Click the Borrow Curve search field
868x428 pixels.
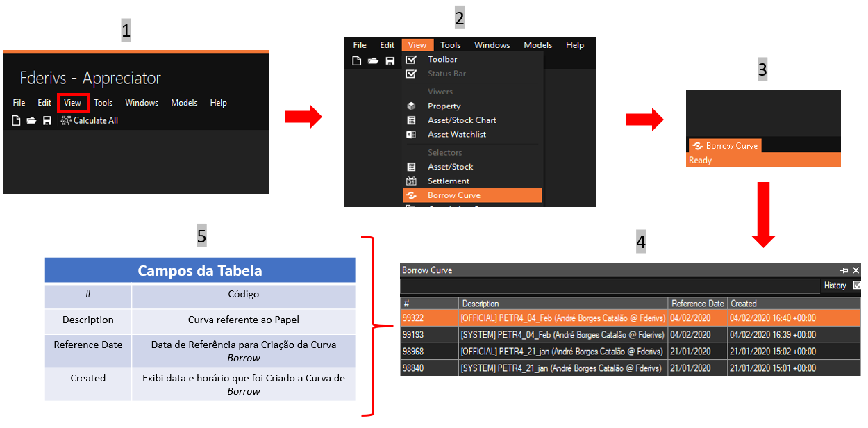[x=610, y=286]
